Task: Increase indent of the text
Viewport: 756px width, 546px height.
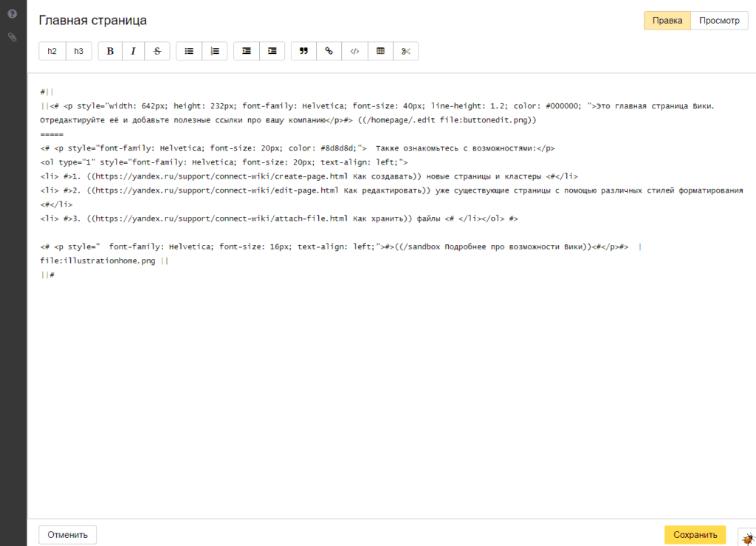Action: coord(272,51)
